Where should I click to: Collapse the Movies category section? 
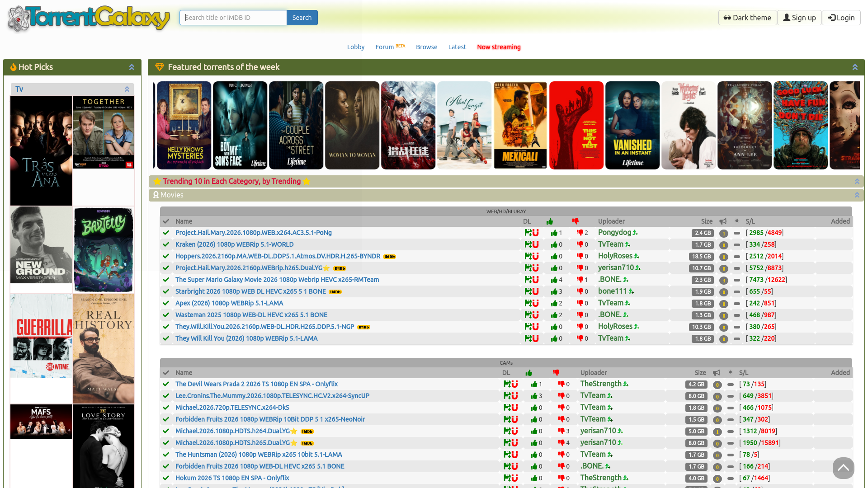pyautogui.click(x=857, y=195)
